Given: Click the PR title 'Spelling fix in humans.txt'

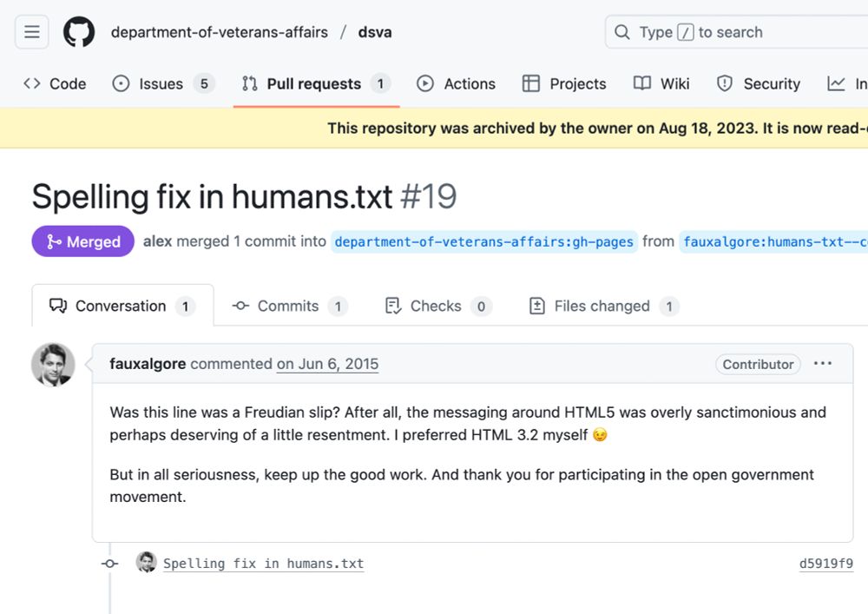Looking at the screenshot, I should [212, 196].
